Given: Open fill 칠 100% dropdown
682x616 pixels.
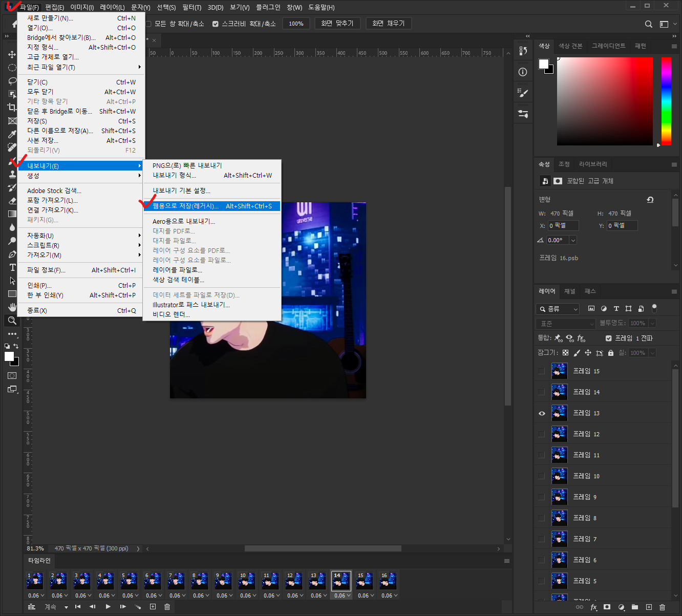Looking at the screenshot, I should [x=652, y=353].
